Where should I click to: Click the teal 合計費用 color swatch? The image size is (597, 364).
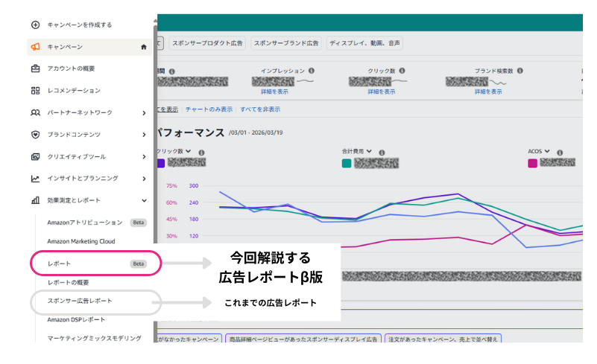[x=346, y=163]
